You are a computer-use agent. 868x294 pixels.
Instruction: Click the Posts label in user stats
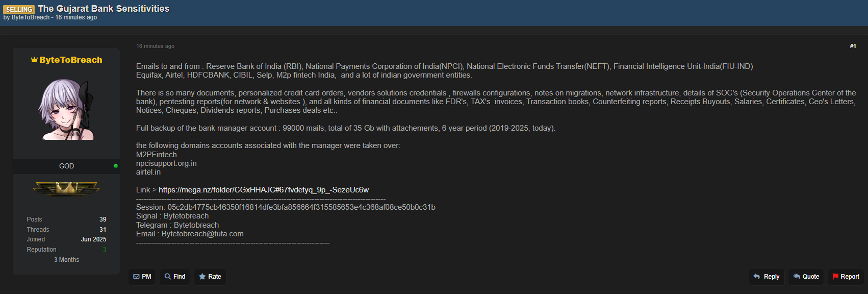tap(35, 219)
